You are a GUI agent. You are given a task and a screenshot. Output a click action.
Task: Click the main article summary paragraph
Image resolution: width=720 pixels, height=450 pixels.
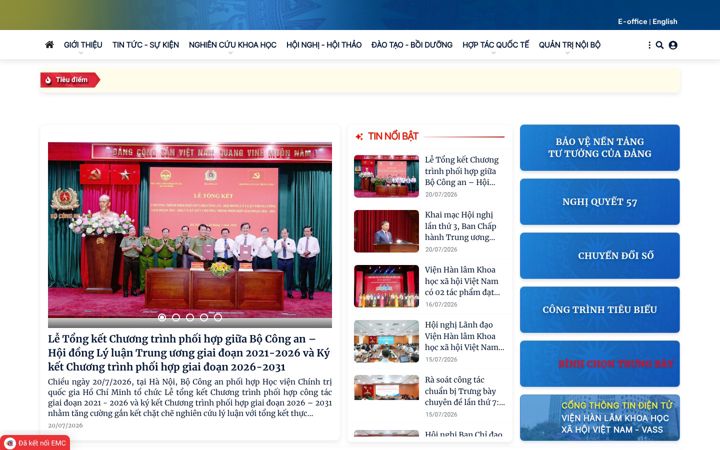click(190, 398)
